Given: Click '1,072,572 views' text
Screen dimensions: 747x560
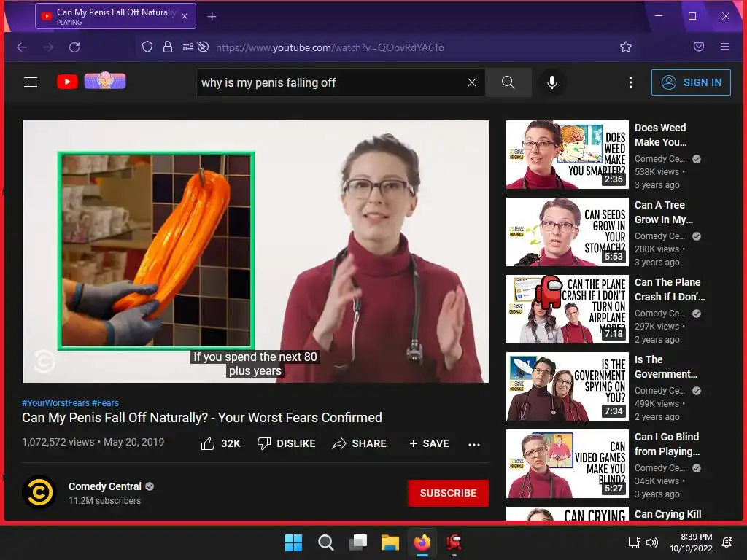Looking at the screenshot, I should coord(58,442).
